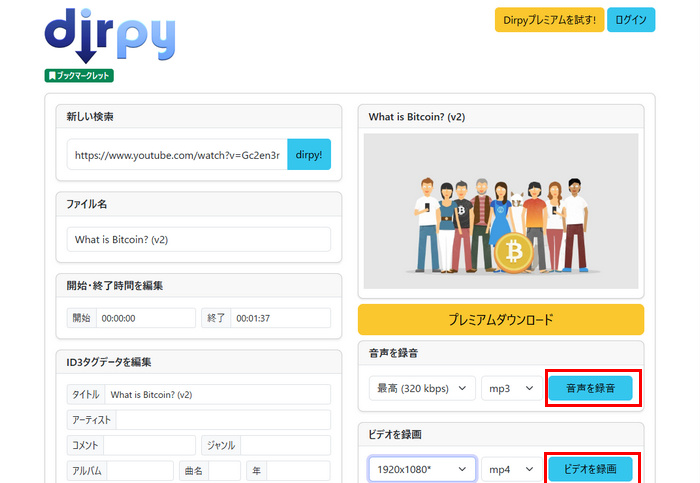The height and width of the screenshot is (483, 700).
Task: Click the コメント comment field
Action: (150, 445)
